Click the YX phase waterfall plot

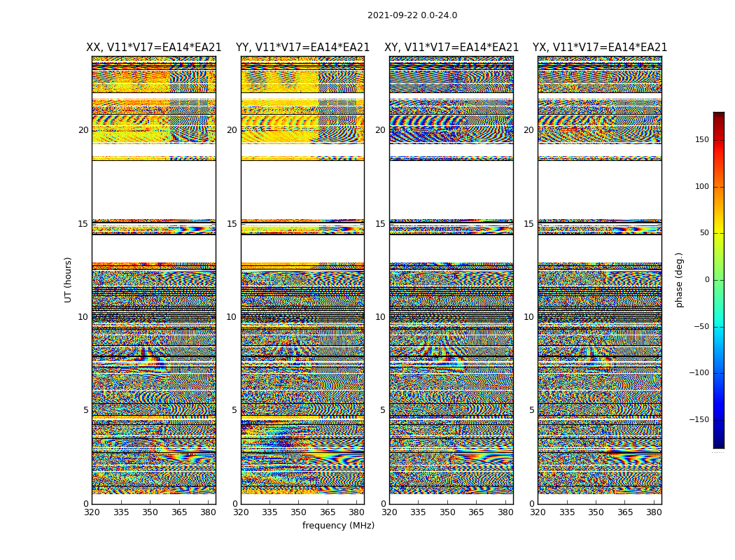600,280
